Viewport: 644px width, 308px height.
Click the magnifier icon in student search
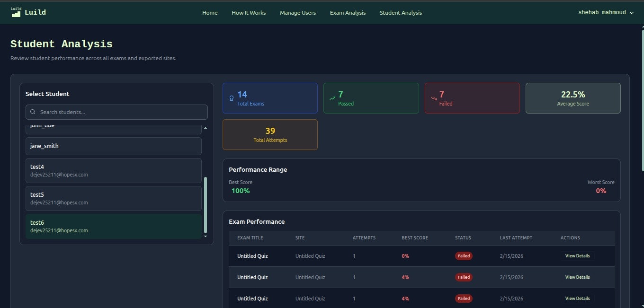pos(33,112)
